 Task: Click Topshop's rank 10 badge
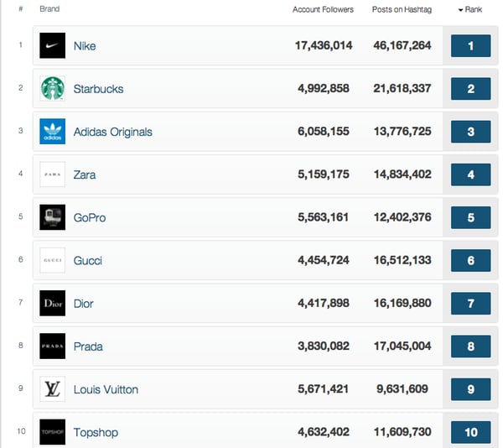coord(470,432)
